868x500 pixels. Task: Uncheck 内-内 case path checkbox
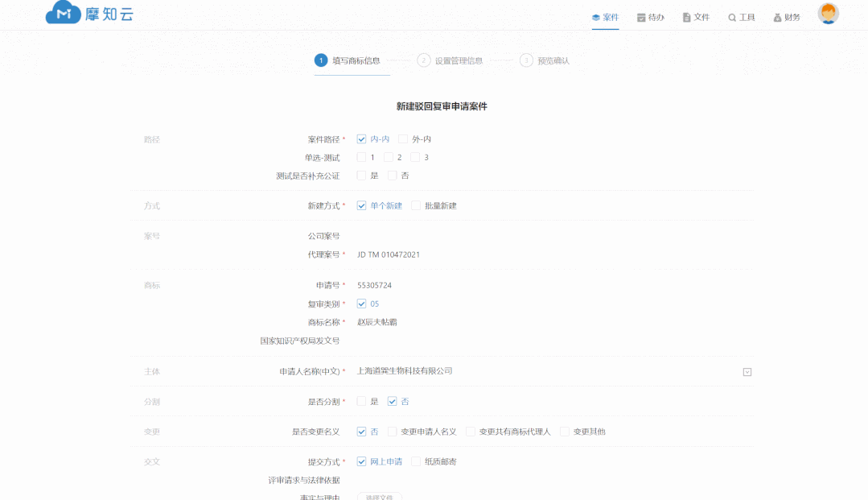[x=361, y=139]
